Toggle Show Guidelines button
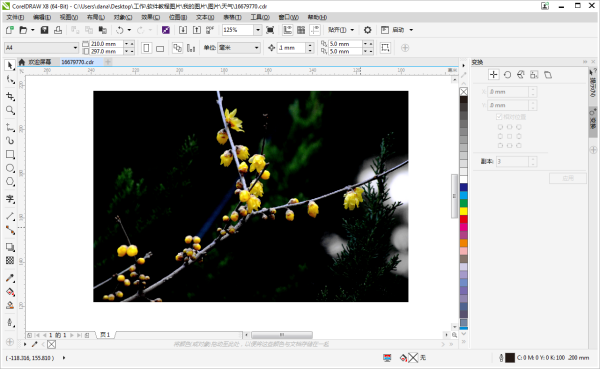 click(x=315, y=30)
